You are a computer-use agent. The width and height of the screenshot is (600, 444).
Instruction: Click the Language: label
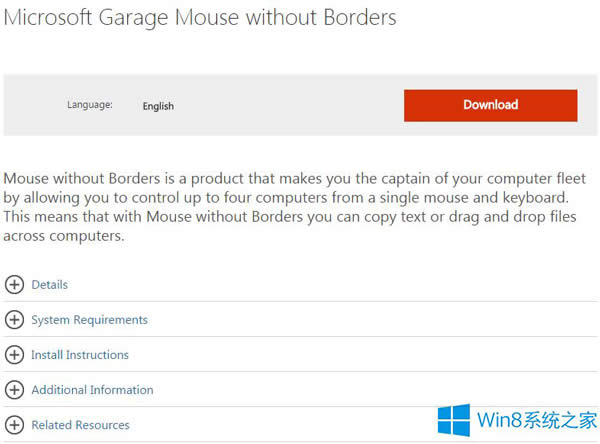tap(90, 104)
